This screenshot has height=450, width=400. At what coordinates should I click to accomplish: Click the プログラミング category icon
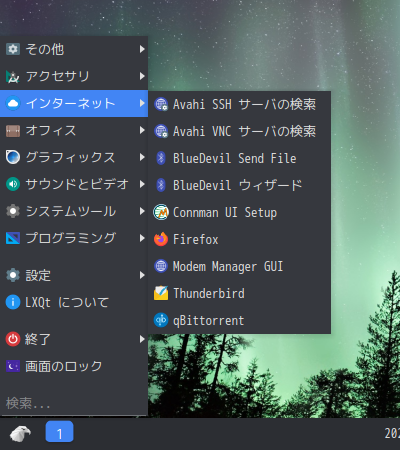coord(13,238)
